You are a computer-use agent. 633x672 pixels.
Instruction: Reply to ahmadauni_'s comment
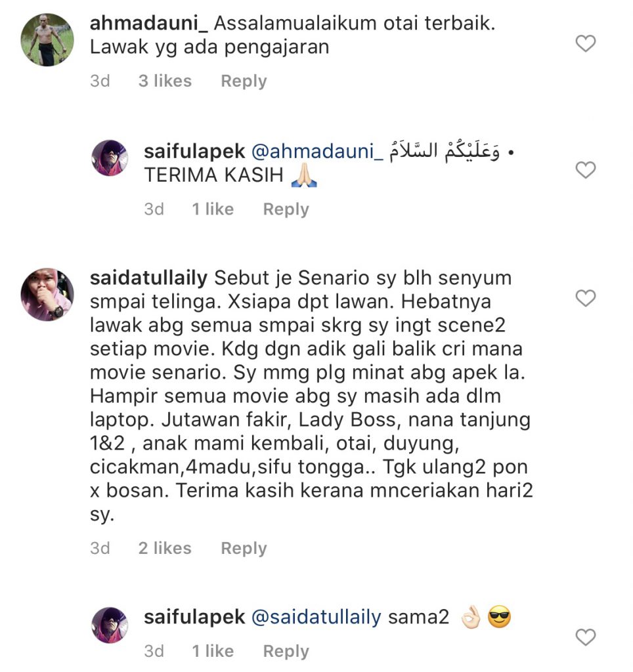pos(244,81)
